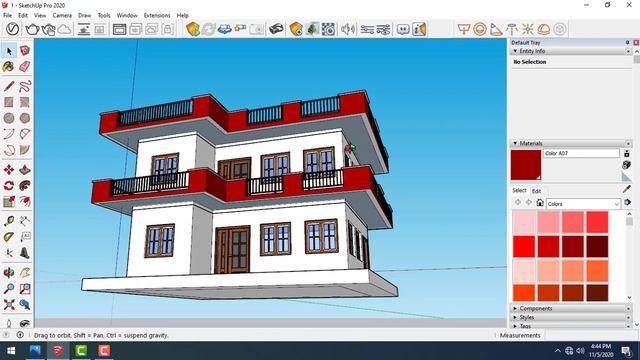Open the green Camtasia taskbar app
This screenshot has width=640, height=360.
click(81, 351)
